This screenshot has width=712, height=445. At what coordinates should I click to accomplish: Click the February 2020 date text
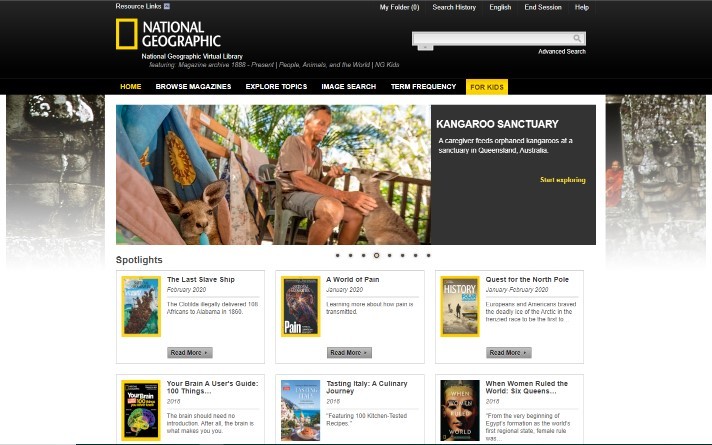click(x=186, y=290)
